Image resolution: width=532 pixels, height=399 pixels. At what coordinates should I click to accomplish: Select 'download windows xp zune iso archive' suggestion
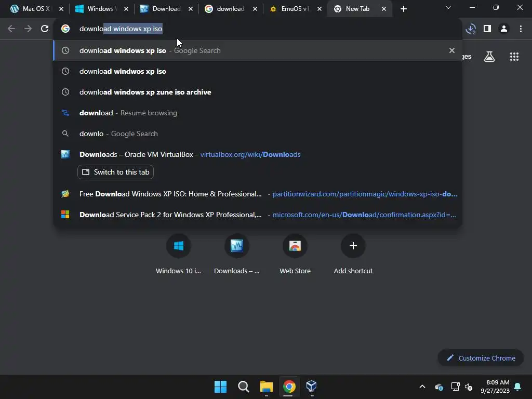click(258, 92)
